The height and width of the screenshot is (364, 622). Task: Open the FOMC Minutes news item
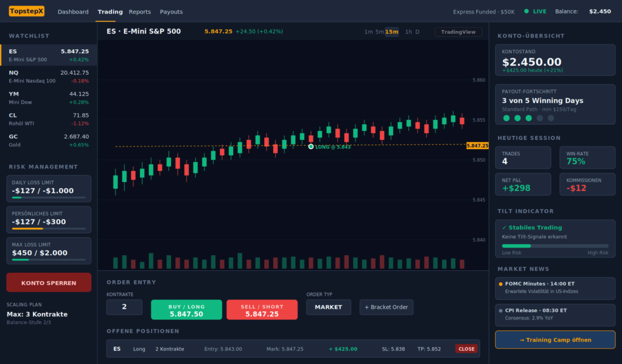[x=555, y=288]
